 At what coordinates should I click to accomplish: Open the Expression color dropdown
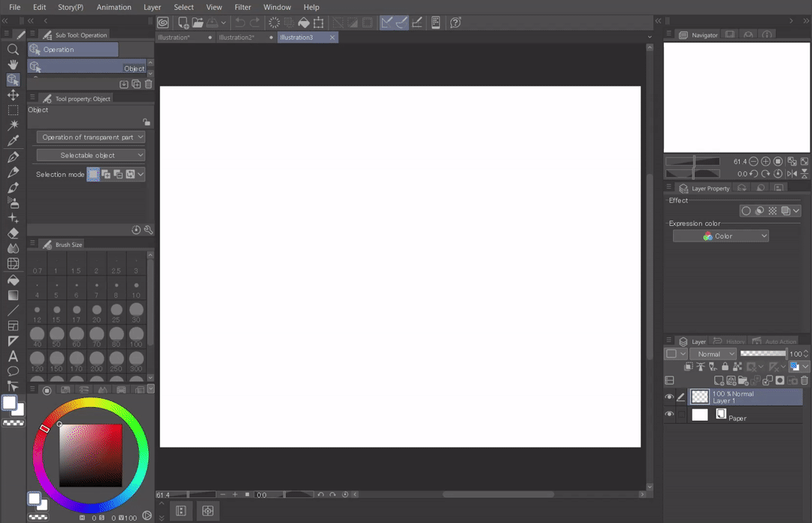[720, 236]
